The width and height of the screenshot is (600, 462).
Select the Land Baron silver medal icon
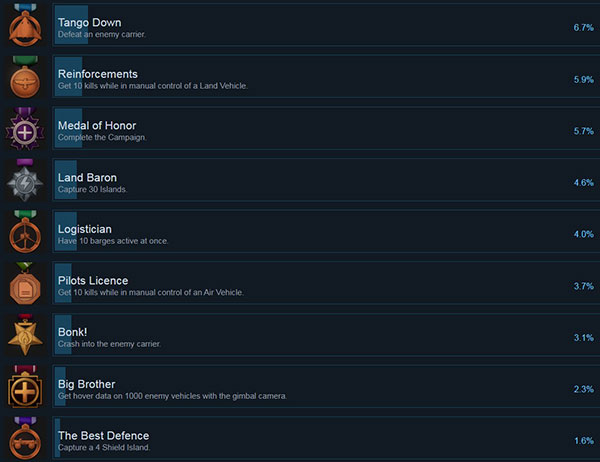point(25,180)
